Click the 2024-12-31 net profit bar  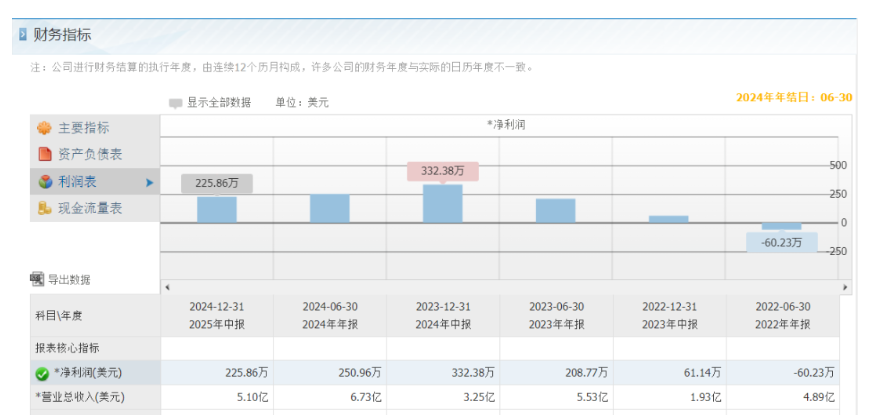[217, 209]
